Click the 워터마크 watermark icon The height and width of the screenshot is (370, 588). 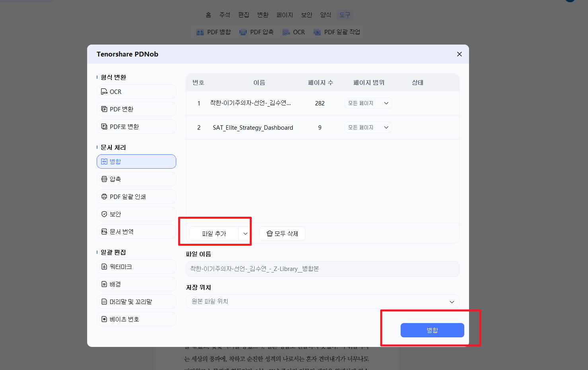point(104,267)
